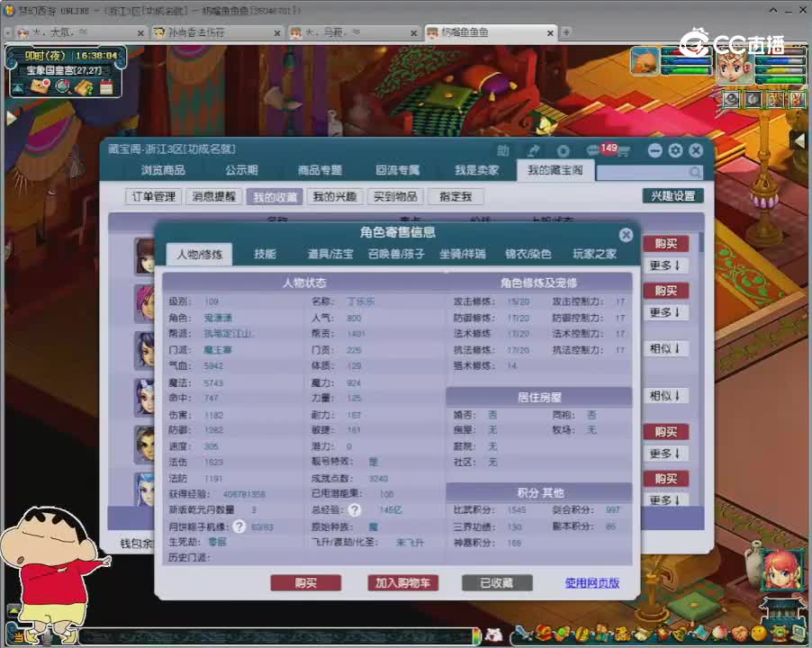Open the help scroll with question mark
Screen dimensions: 812x648
[x=84, y=87]
